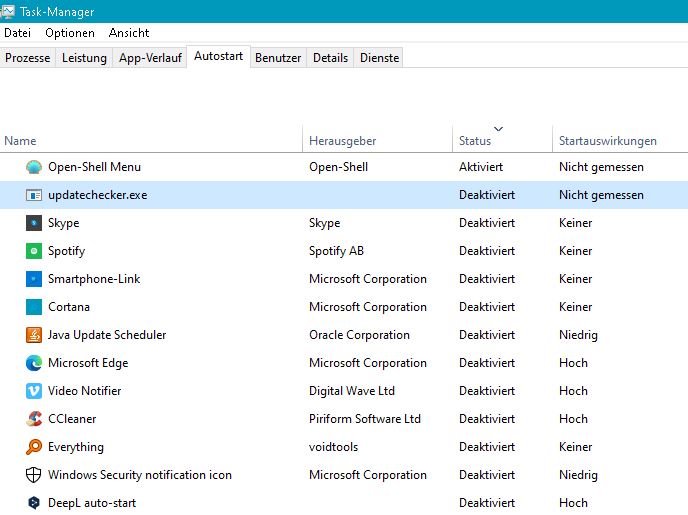688x515 pixels.
Task: Switch to the Prozesse tab
Action: coord(28,58)
